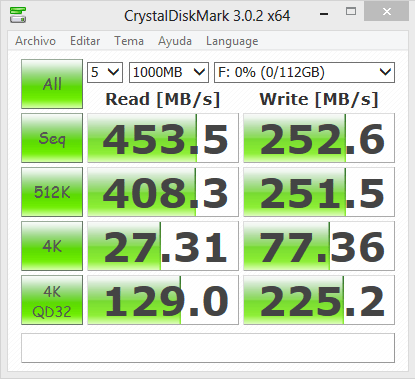Maximize the CrystalDiskMark window

tap(351, 12)
